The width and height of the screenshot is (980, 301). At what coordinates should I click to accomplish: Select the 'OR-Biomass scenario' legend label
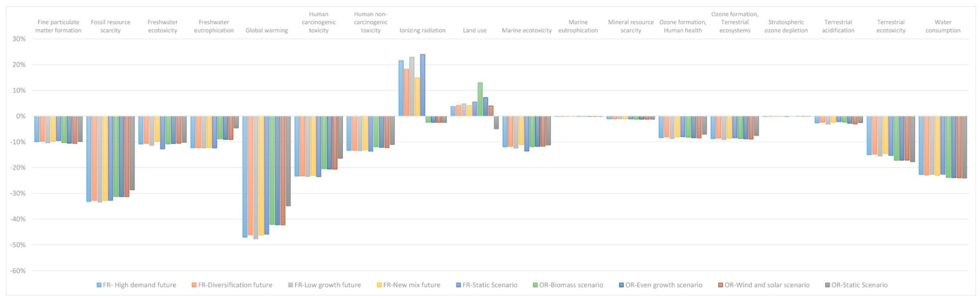pyautogui.click(x=571, y=285)
